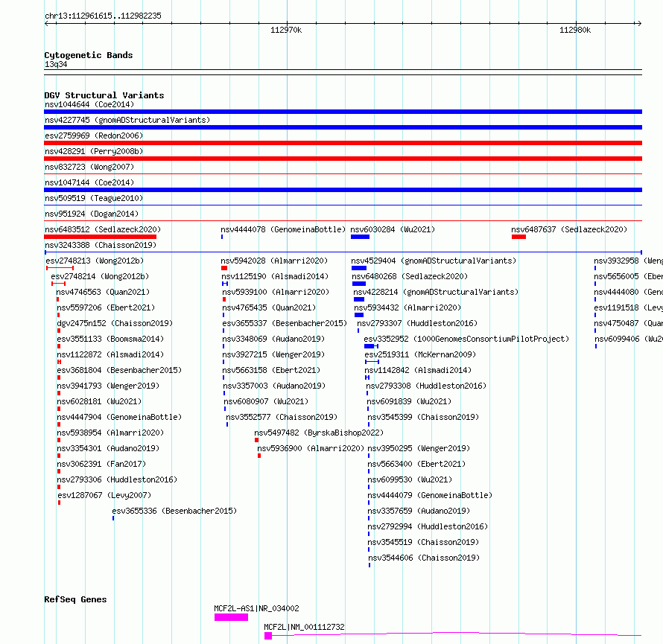
Task: Click the RefSeq Genes track title
Action: point(75,599)
